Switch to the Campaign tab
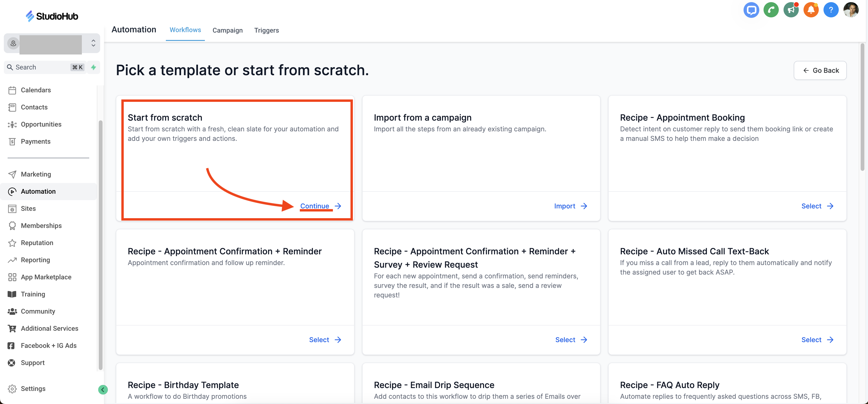This screenshot has width=868, height=404. 227,30
